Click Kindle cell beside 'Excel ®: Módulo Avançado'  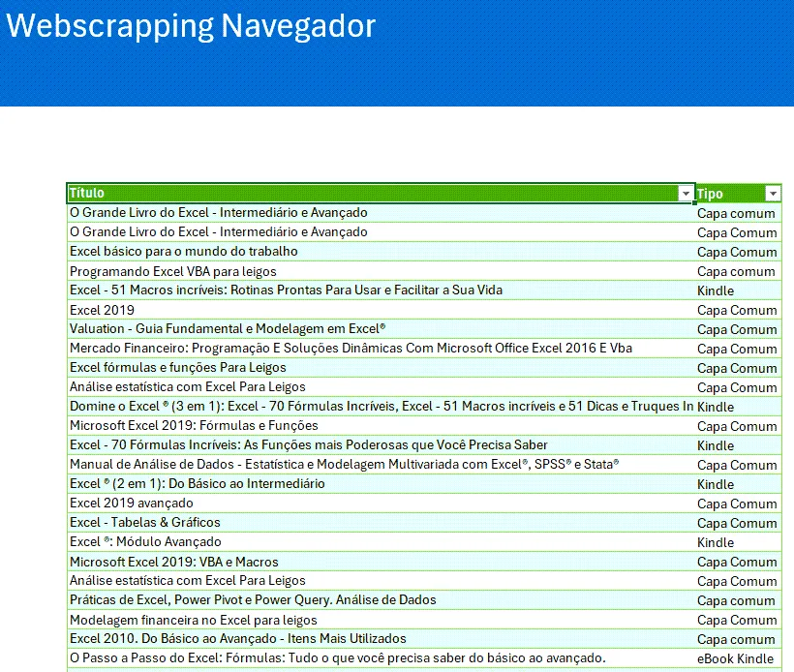[739, 542]
